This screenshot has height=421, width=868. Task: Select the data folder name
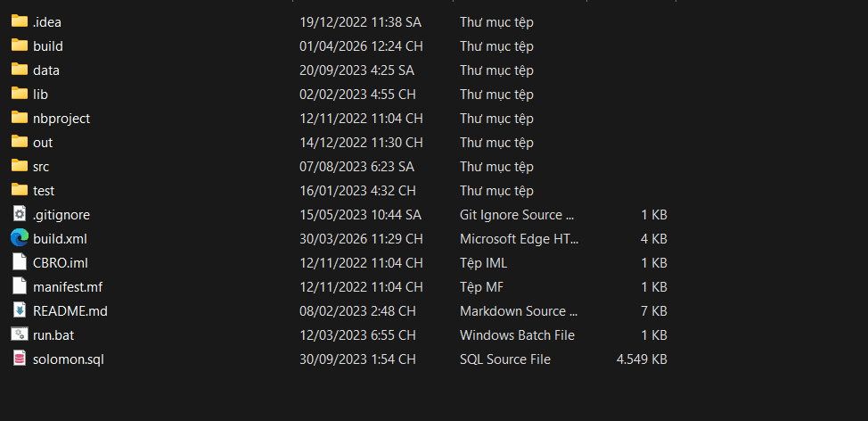pyautogui.click(x=46, y=70)
